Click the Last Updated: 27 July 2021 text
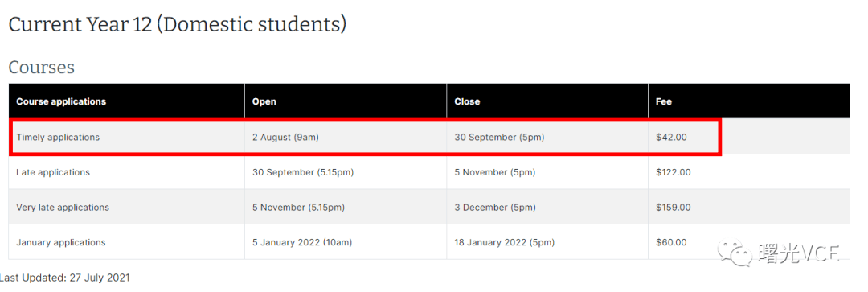Viewport: 868px width, 292px height. point(65,278)
